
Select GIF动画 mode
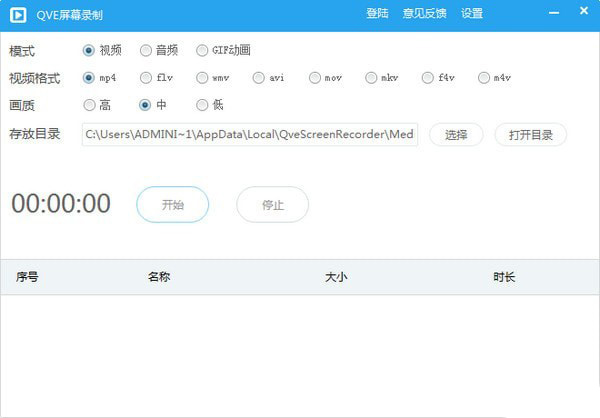coord(203,50)
